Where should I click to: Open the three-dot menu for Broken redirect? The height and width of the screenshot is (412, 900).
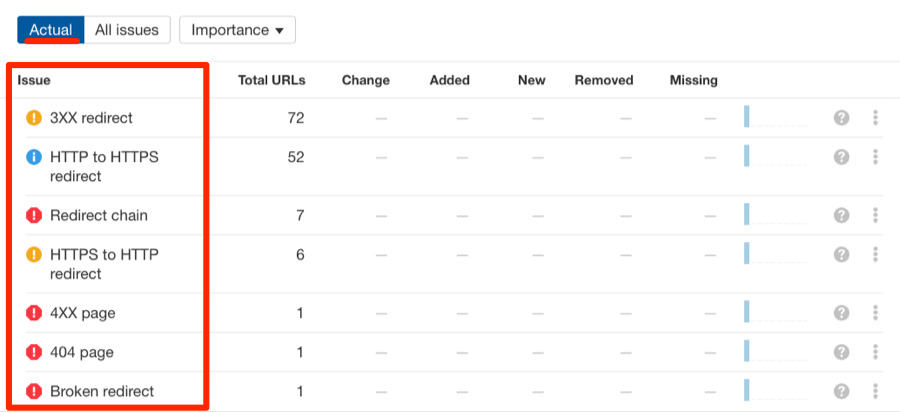click(875, 391)
